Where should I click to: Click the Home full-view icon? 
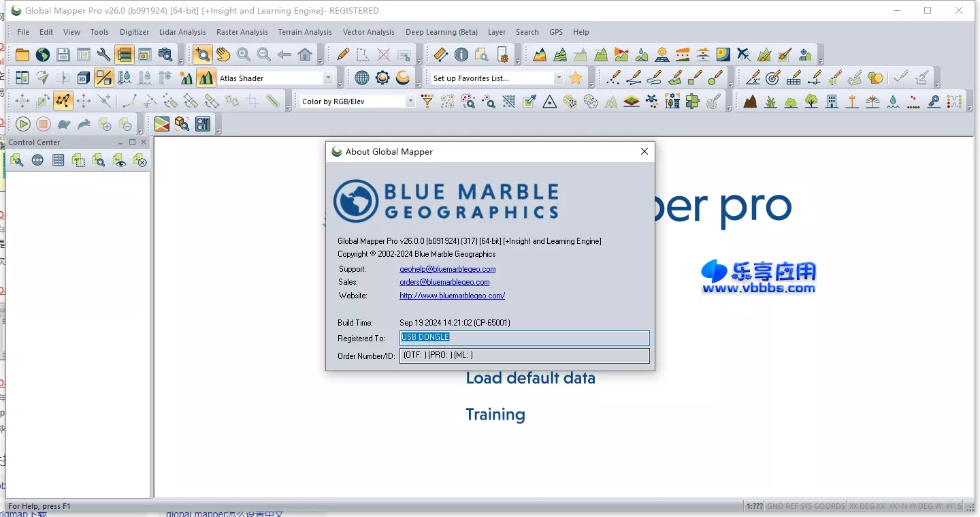(x=305, y=55)
